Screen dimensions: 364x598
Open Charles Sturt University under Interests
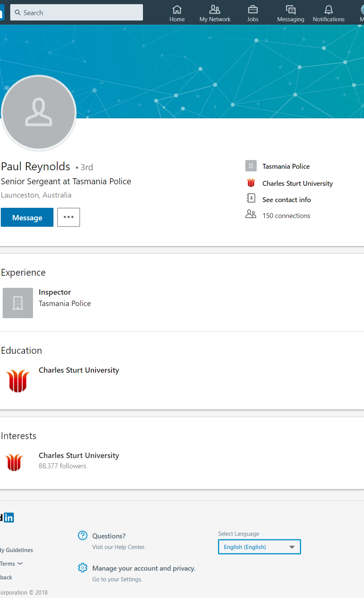79,455
